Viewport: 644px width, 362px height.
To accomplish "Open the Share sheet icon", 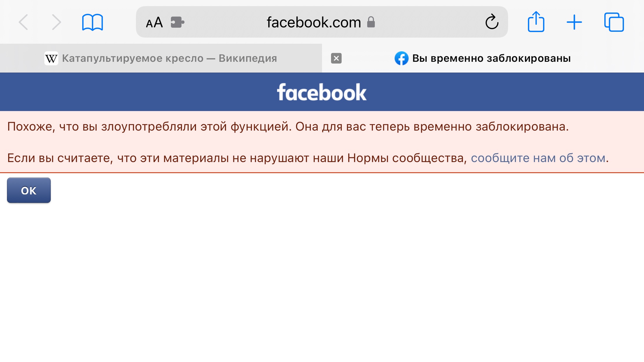I will (x=536, y=22).
